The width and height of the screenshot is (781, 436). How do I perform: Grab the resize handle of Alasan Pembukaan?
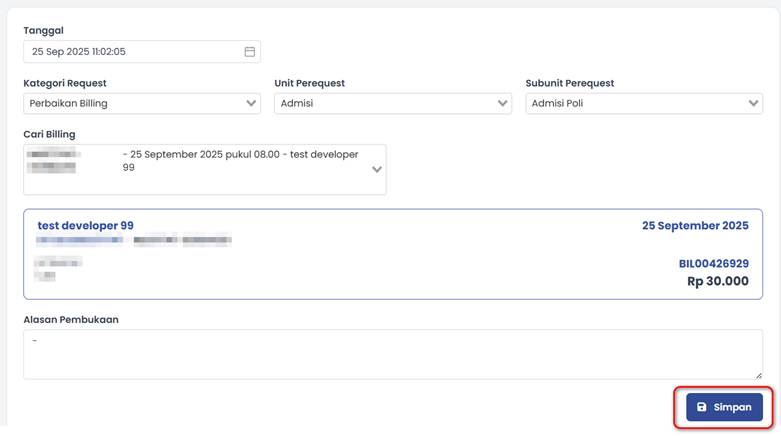[758, 375]
